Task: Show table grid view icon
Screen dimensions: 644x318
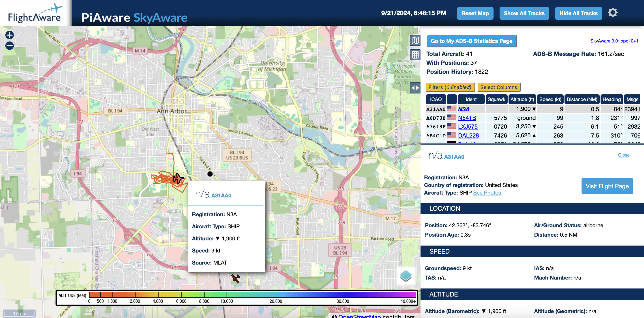Action: point(415,55)
